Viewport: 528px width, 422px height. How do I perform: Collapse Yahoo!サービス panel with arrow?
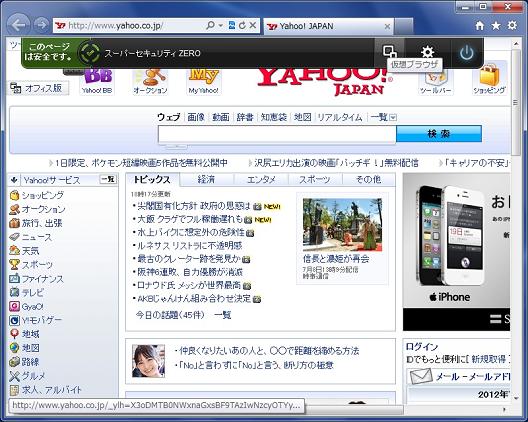click(x=14, y=180)
